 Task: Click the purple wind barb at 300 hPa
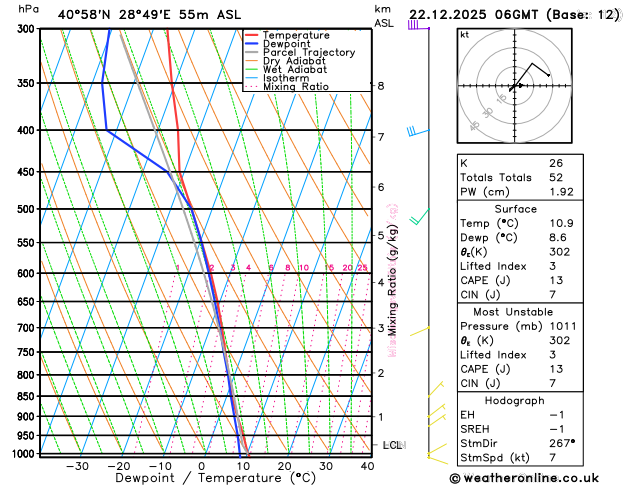click(x=418, y=25)
